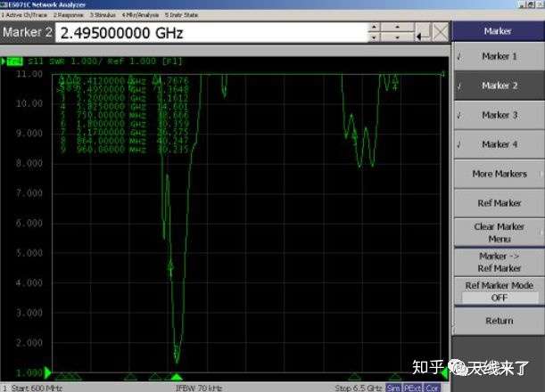The width and height of the screenshot is (545, 392).
Task: Open the Stimulus menu
Action: (x=103, y=15)
